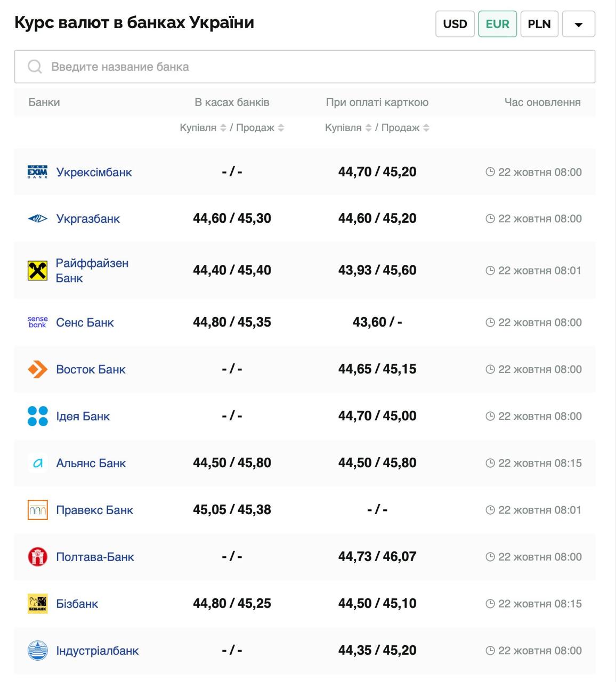Switch currency to USD
Viewport: 616px width, 682px height.
coord(455,24)
